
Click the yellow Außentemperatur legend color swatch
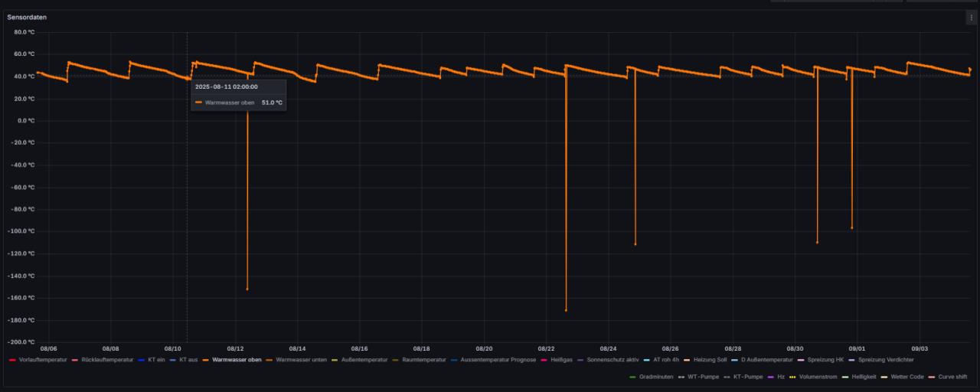click(x=335, y=360)
